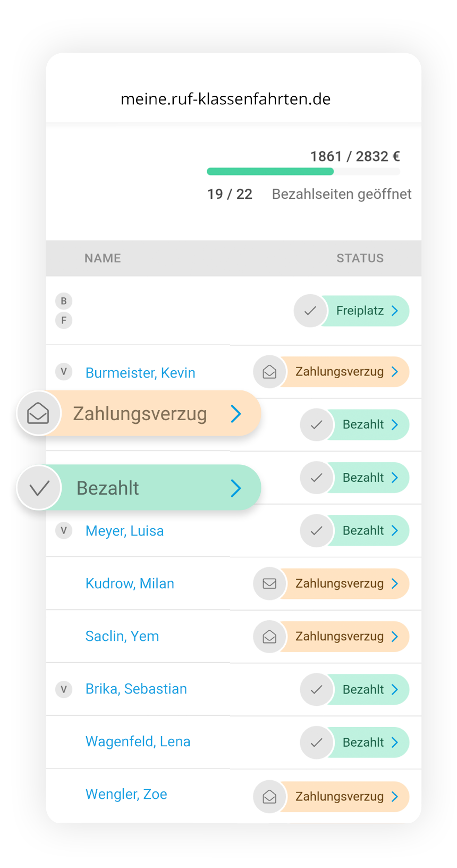Click the open envelope icon beside Burmeister, Kevin
Screen dimensions: 457x868
point(269,372)
